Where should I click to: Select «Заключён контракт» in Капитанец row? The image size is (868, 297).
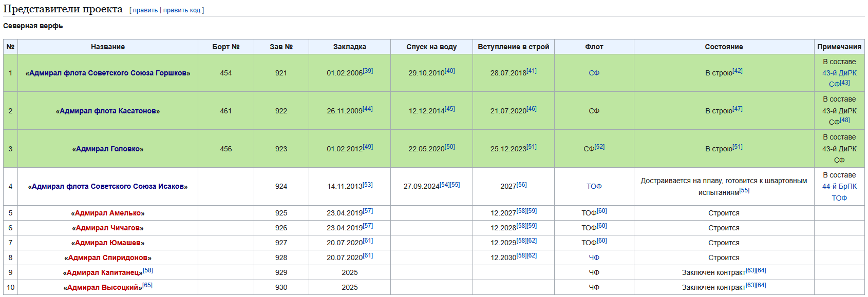(x=714, y=273)
